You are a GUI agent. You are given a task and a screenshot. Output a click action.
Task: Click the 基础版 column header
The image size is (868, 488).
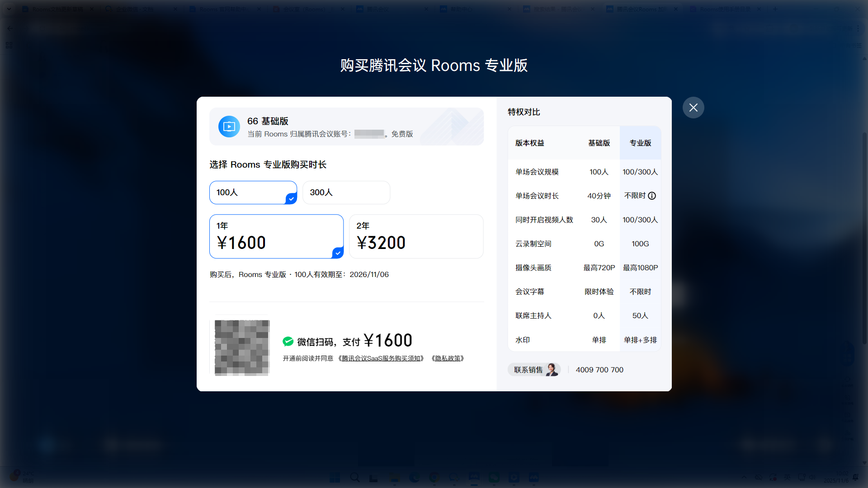click(x=599, y=143)
